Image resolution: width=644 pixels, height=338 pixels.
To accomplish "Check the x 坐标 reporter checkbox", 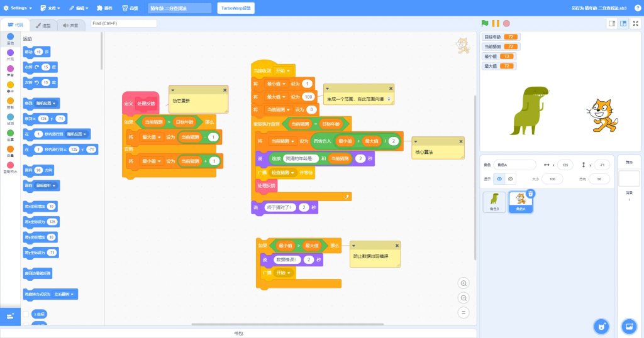I will pos(26,314).
